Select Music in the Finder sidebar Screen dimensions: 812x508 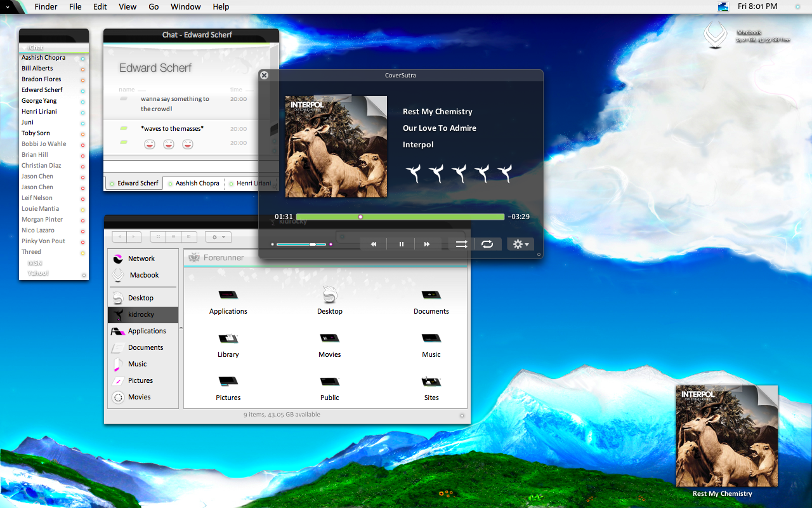(143, 364)
